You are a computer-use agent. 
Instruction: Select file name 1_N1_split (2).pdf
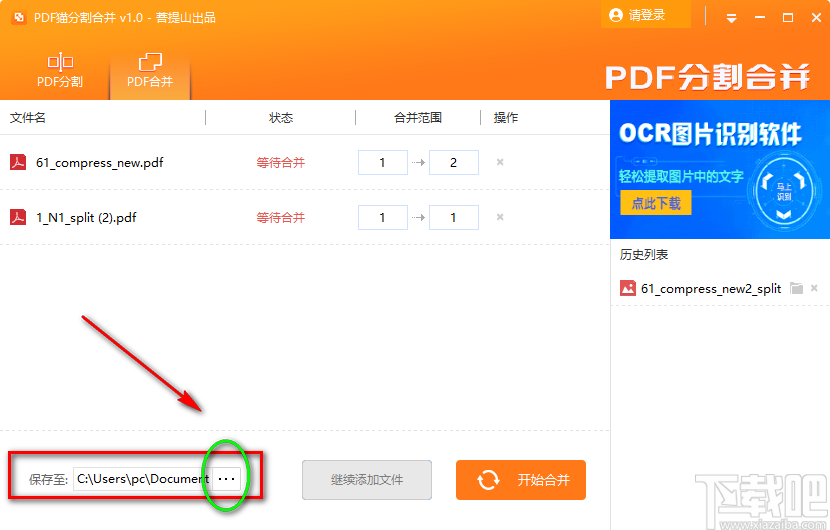click(x=86, y=218)
